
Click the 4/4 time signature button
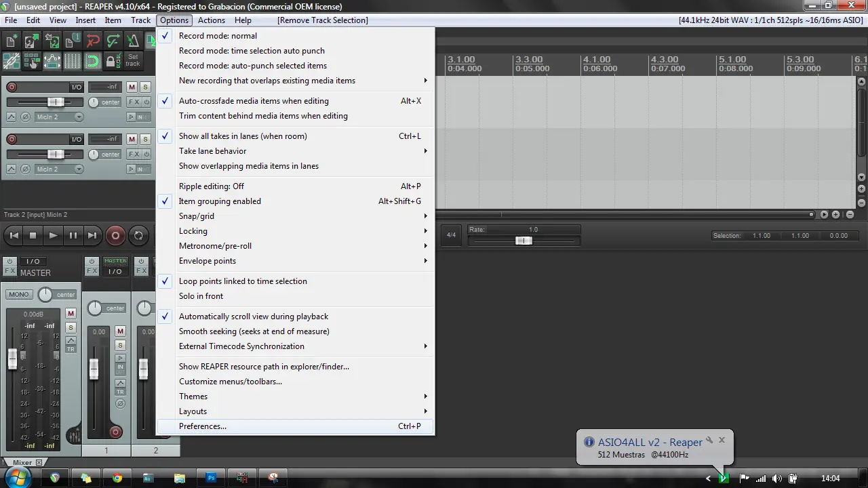click(x=451, y=235)
